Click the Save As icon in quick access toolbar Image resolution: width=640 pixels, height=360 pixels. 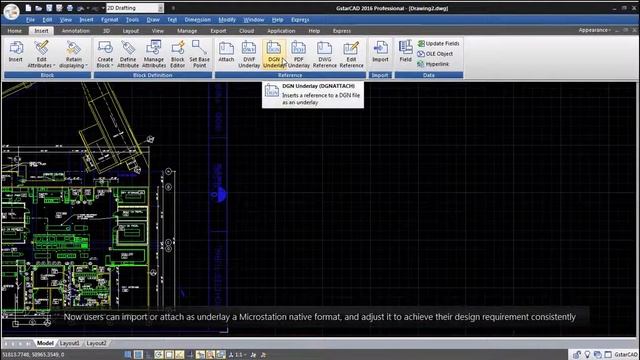[x=59, y=8]
